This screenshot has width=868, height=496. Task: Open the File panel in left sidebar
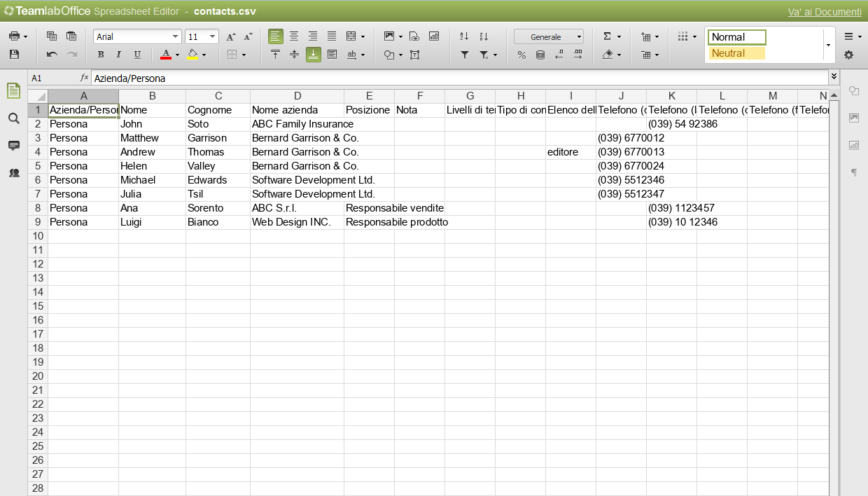point(13,90)
